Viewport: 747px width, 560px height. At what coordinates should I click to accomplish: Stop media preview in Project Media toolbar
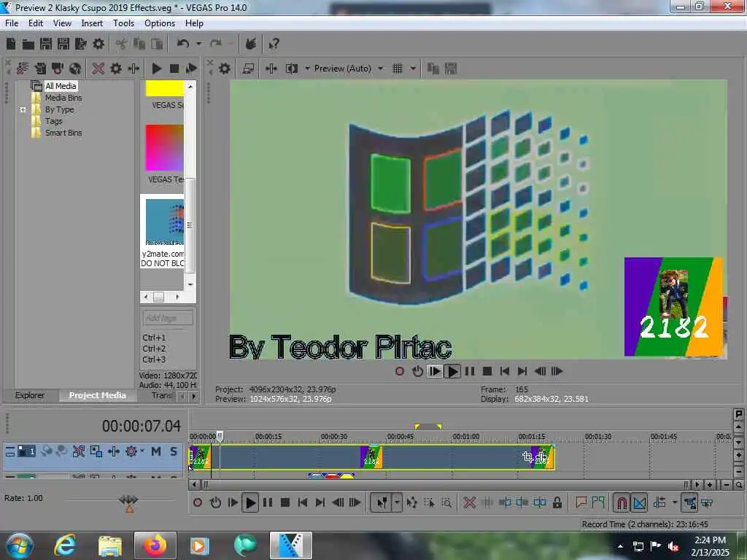[174, 69]
